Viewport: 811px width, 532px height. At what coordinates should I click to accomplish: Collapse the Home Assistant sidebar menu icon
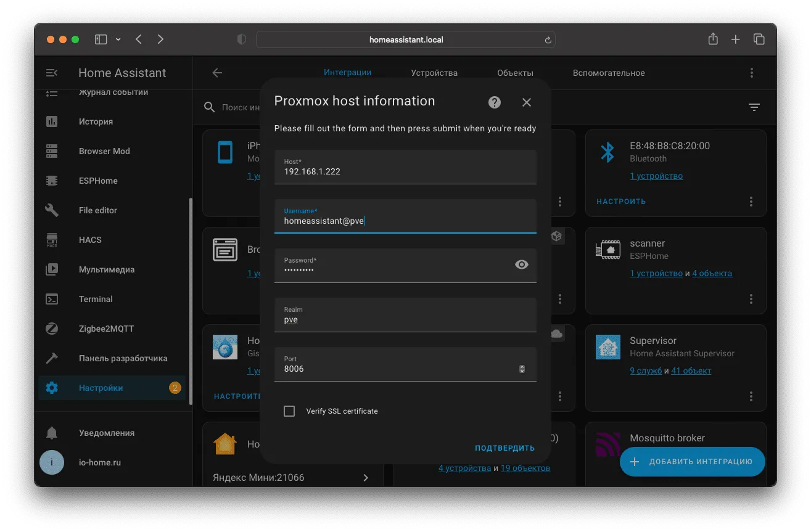(x=52, y=73)
